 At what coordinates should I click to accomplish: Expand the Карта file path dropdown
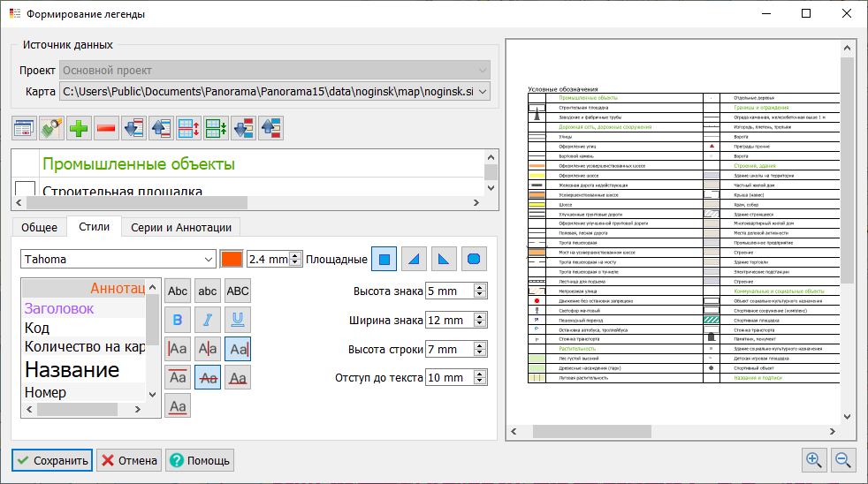[x=482, y=92]
